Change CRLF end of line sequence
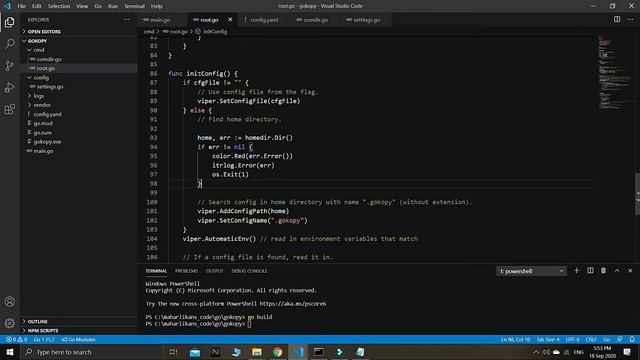The image size is (640, 360). (x=591, y=339)
